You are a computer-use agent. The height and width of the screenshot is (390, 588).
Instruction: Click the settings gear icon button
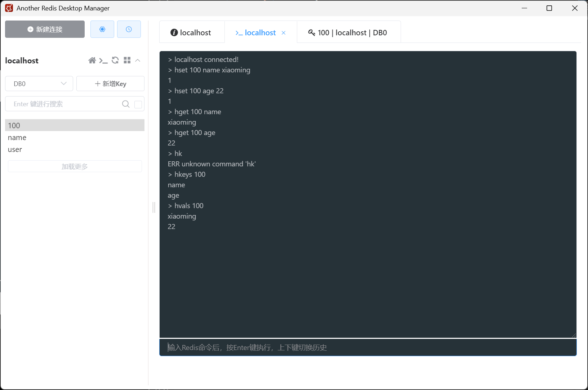(x=102, y=29)
